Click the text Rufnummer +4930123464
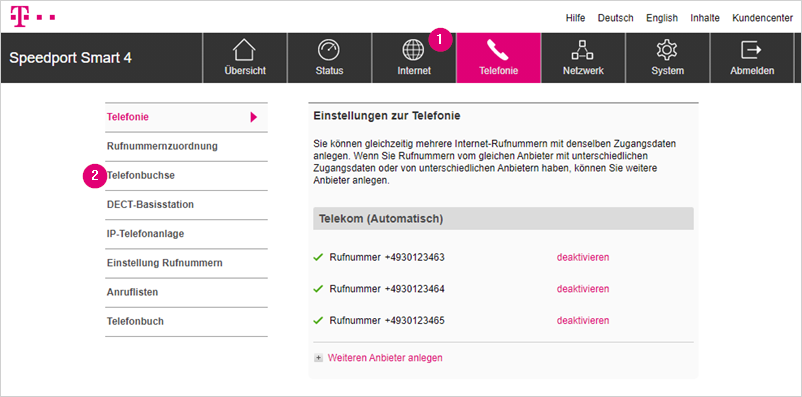Viewport: 802px width, 397px height. click(x=387, y=289)
